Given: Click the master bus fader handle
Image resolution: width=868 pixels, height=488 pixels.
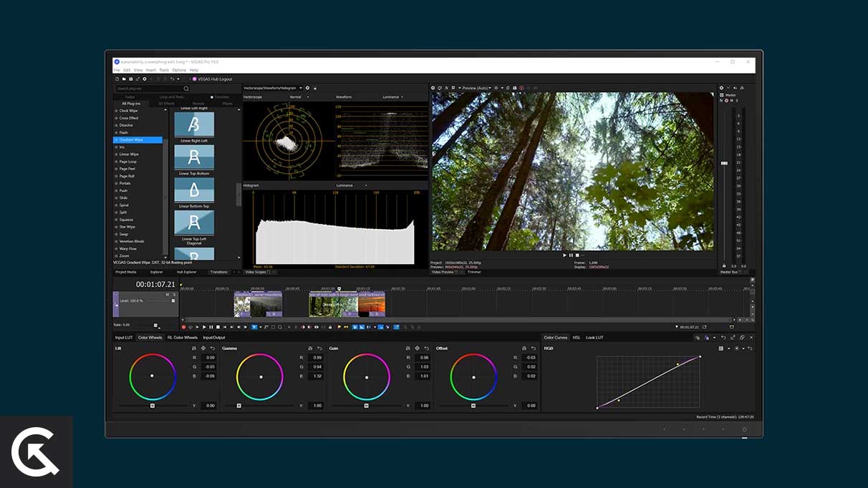Looking at the screenshot, I should coord(724,163).
